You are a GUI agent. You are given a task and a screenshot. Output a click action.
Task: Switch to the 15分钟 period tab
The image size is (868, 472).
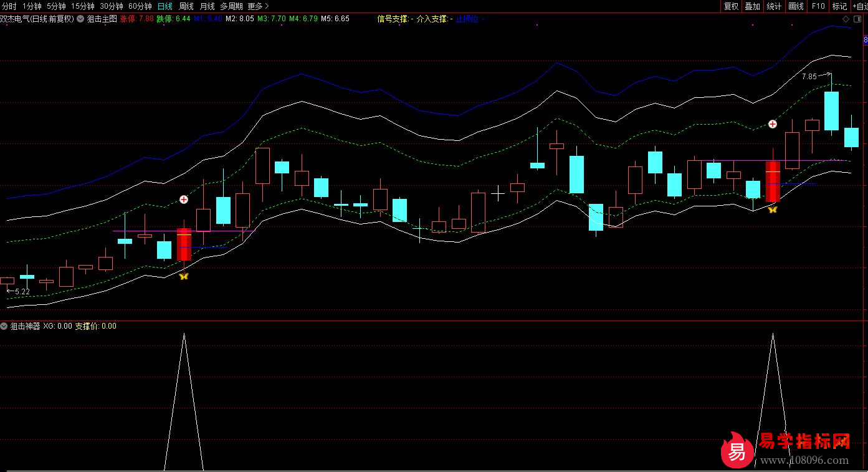point(83,6)
